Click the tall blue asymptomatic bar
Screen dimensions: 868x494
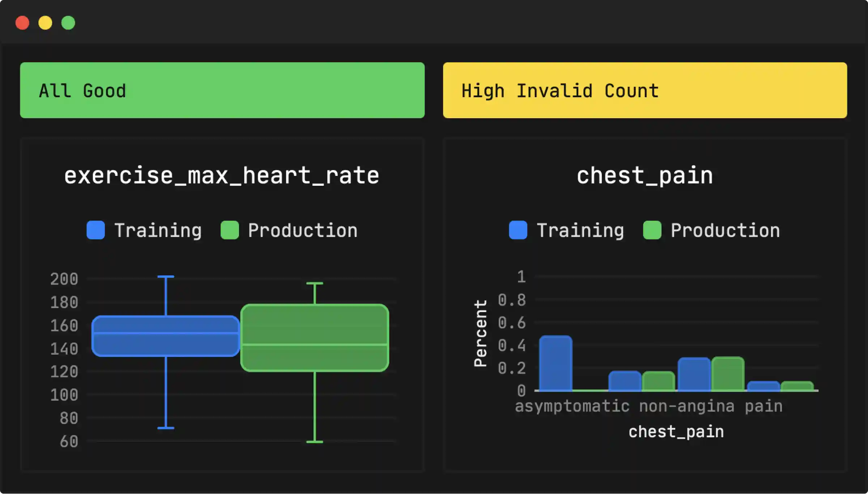[x=556, y=363]
